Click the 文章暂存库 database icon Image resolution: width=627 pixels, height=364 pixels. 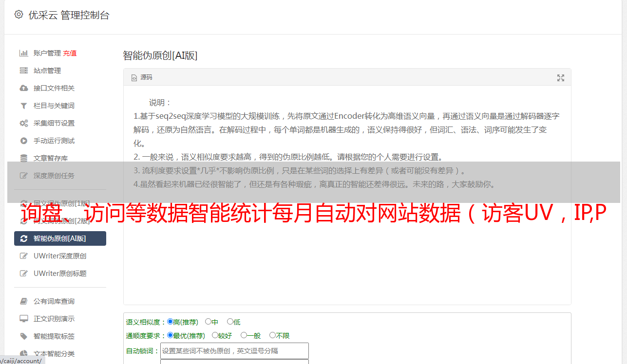pyautogui.click(x=23, y=158)
